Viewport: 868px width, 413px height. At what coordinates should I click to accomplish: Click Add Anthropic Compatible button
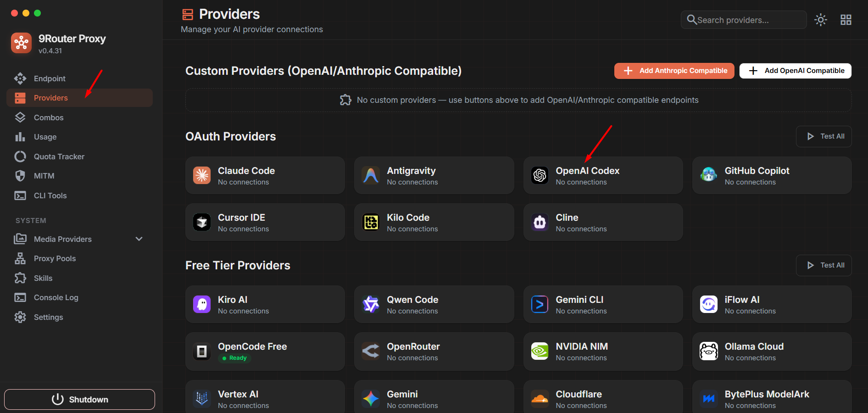click(x=674, y=71)
